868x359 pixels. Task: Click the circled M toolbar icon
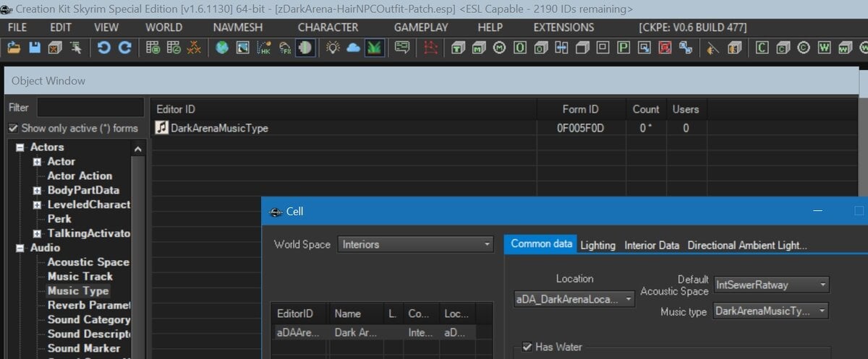499,48
